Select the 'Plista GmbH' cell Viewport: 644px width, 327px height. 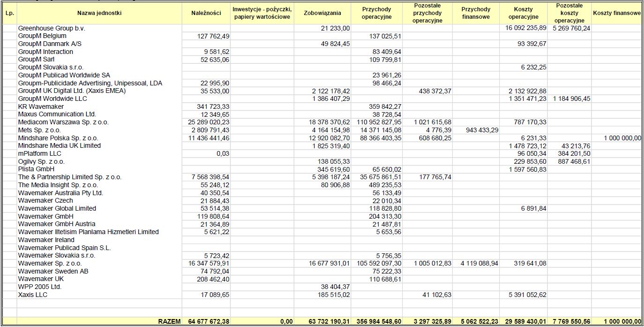36,169
